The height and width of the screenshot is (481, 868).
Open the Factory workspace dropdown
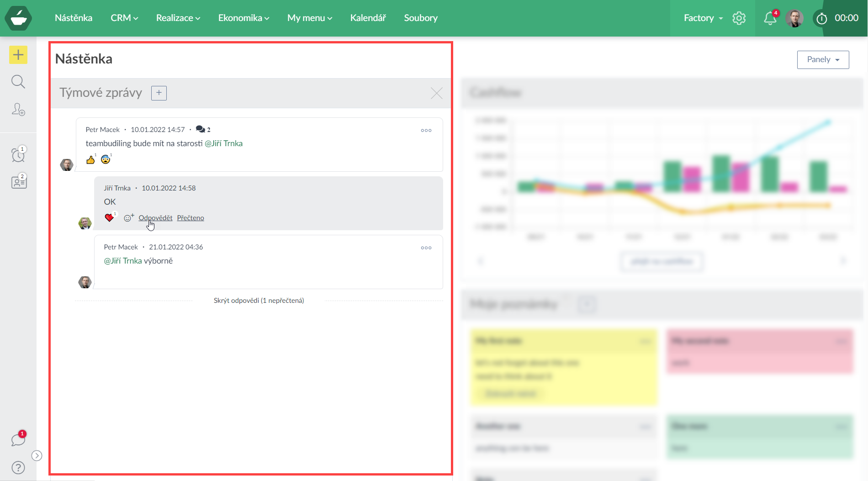(703, 18)
